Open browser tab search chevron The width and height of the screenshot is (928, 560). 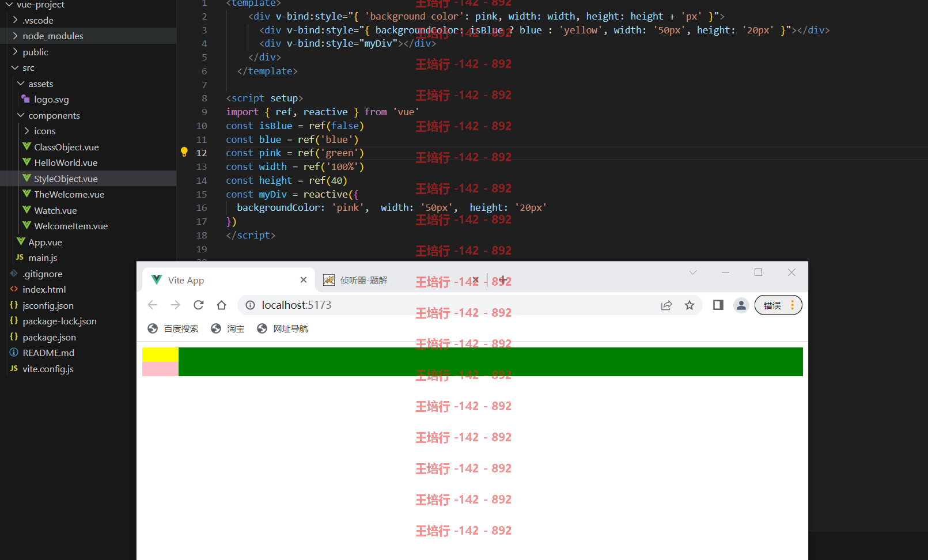pos(693,273)
